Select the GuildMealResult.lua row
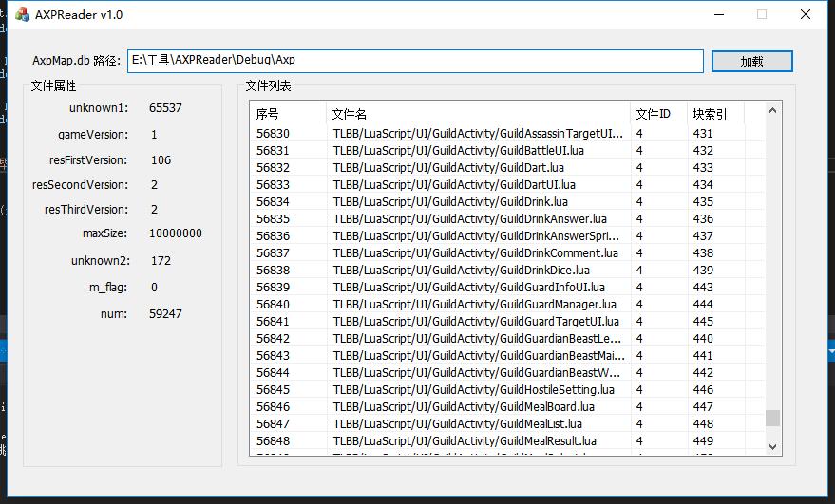The image size is (835, 504). [465, 441]
